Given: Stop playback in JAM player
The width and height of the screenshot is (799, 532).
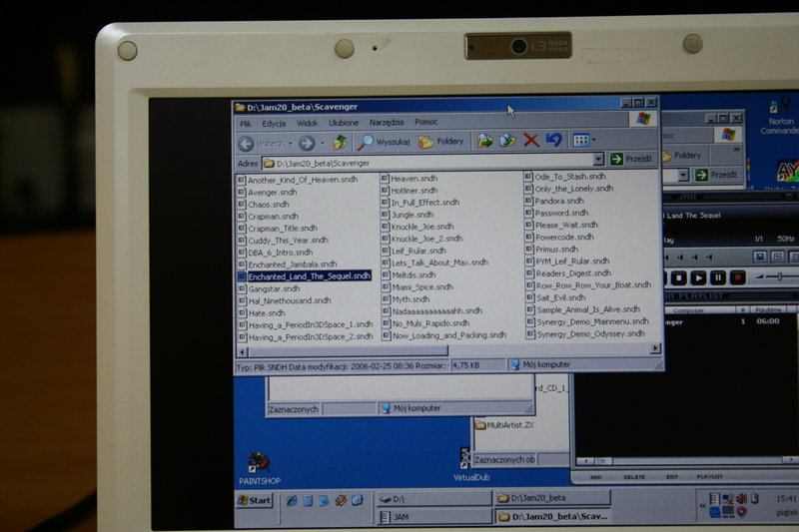Looking at the screenshot, I should pyautogui.click(x=679, y=277).
